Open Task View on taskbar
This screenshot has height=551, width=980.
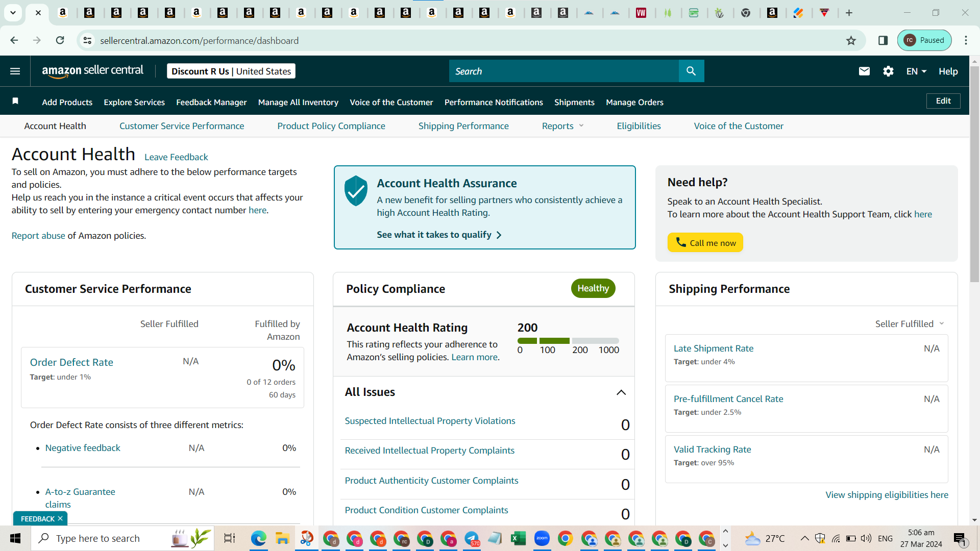point(230,538)
